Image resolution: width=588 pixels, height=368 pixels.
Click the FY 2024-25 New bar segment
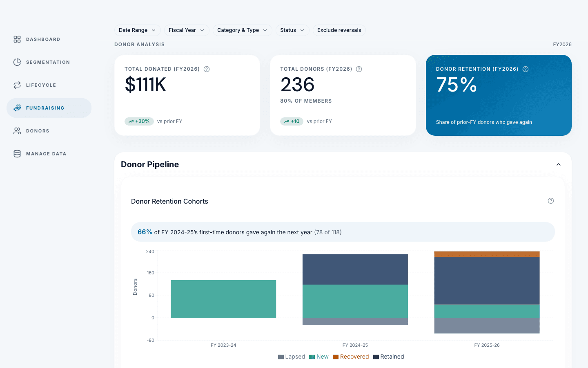(355, 301)
